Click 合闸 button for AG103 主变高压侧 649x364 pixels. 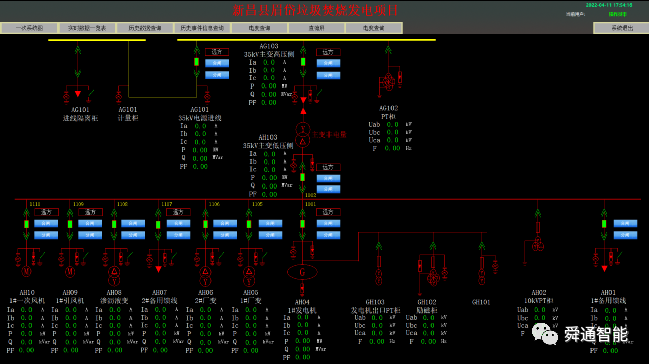328,63
